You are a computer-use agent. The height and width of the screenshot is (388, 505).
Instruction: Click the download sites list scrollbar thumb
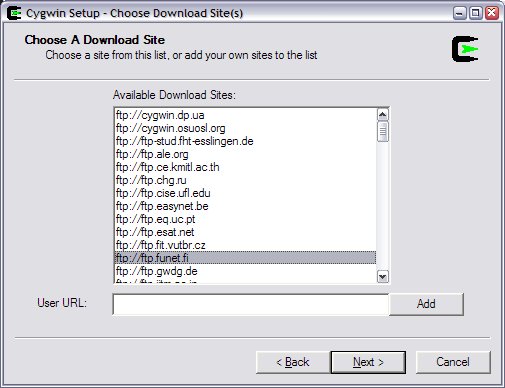tap(383, 132)
